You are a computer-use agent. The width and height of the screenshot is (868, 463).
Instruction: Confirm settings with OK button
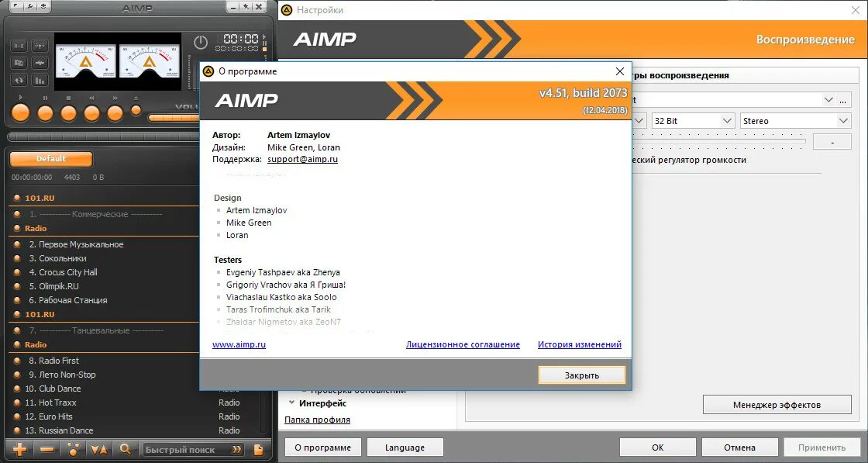658,447
